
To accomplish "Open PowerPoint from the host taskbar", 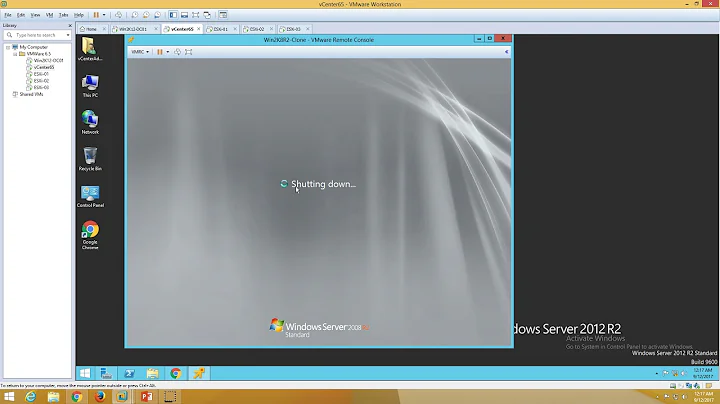I will coord(146,397).
